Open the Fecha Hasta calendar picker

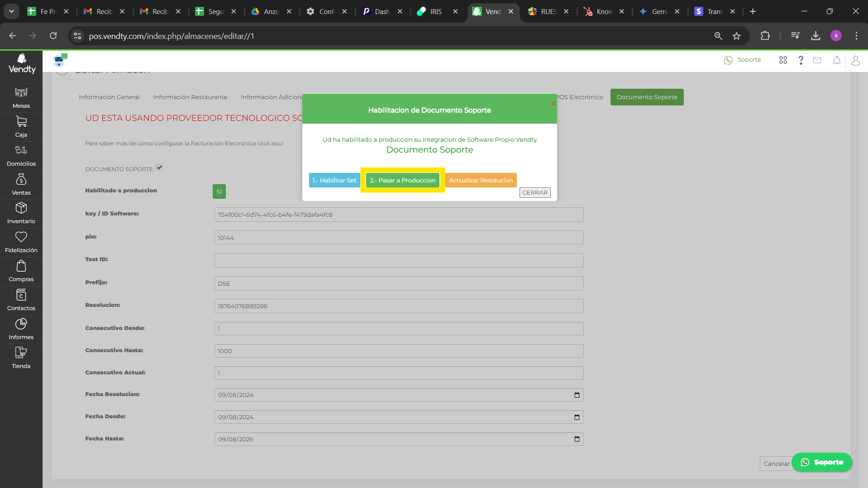577,439
